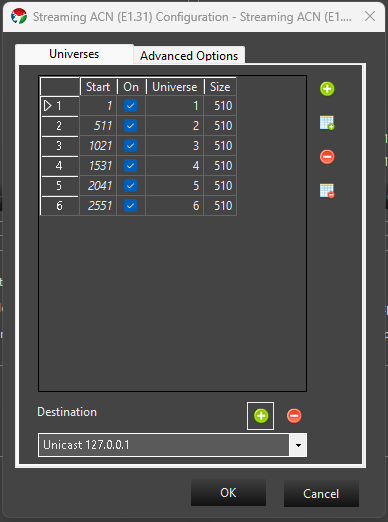Click the application logo in title bar
The height and width of the screenshot is (522, 388).
point(19,16)
